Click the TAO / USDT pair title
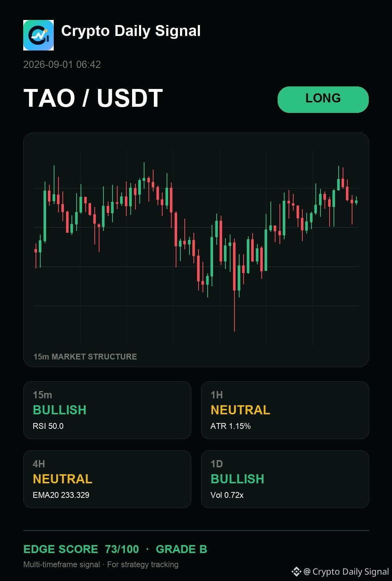 click(x=93, y=98)
